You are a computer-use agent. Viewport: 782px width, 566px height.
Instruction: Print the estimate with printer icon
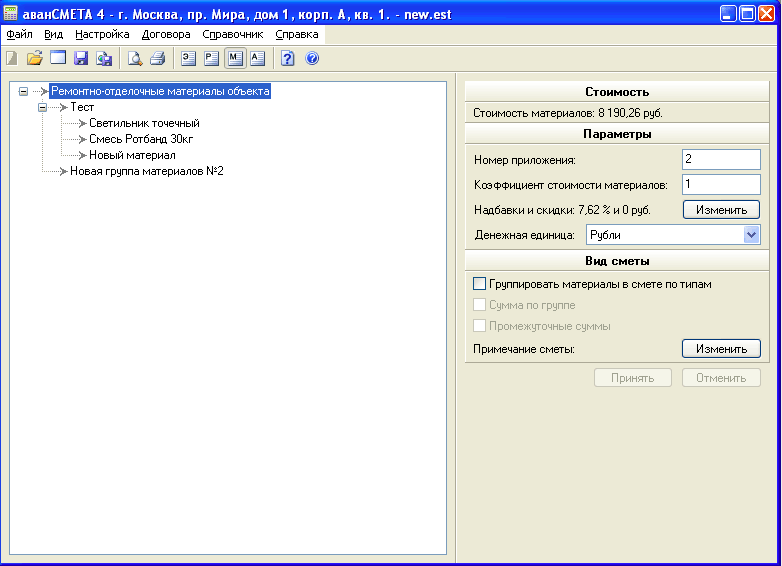pos(158,58)
